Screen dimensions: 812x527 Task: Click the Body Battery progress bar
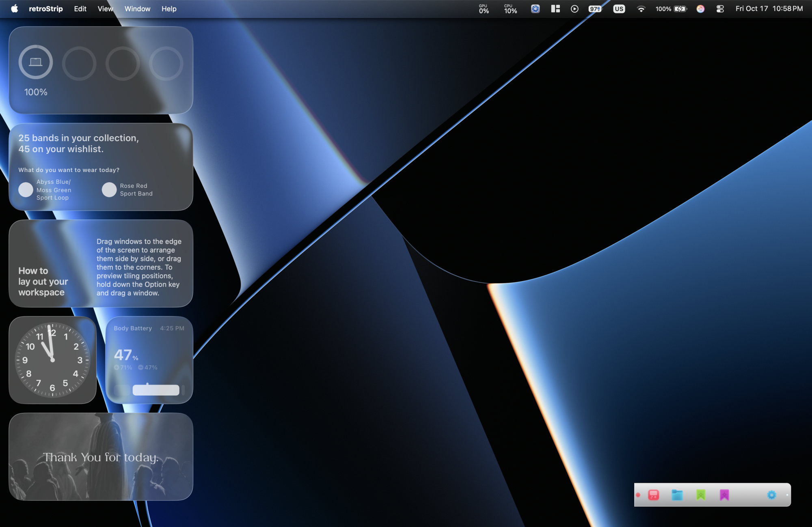coord(148,389)
